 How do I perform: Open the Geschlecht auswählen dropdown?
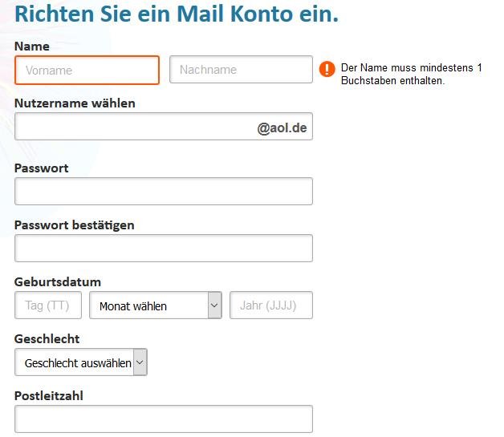81,362
